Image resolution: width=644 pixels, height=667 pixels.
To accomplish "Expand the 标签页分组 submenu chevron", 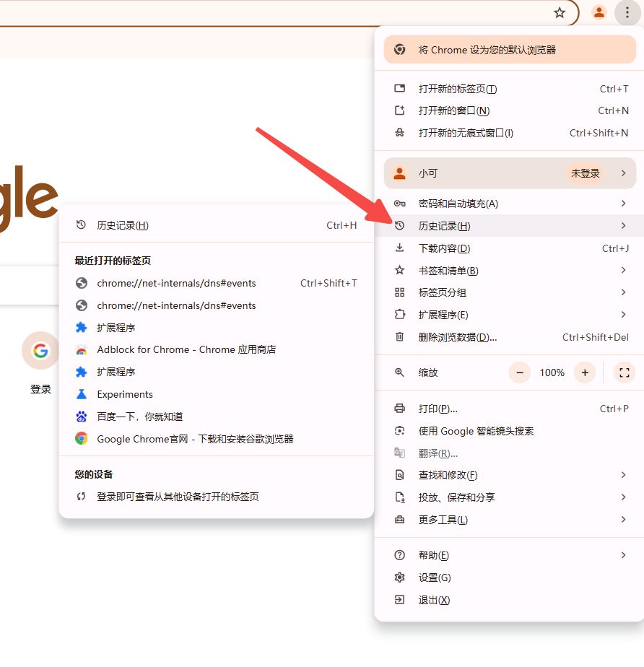I will tap(623, 292).
